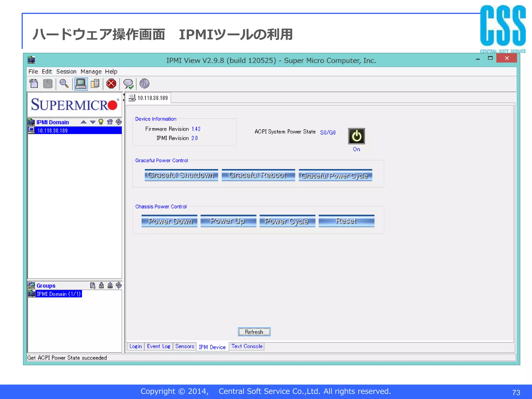Click the import download icon in Groups header

101,285
